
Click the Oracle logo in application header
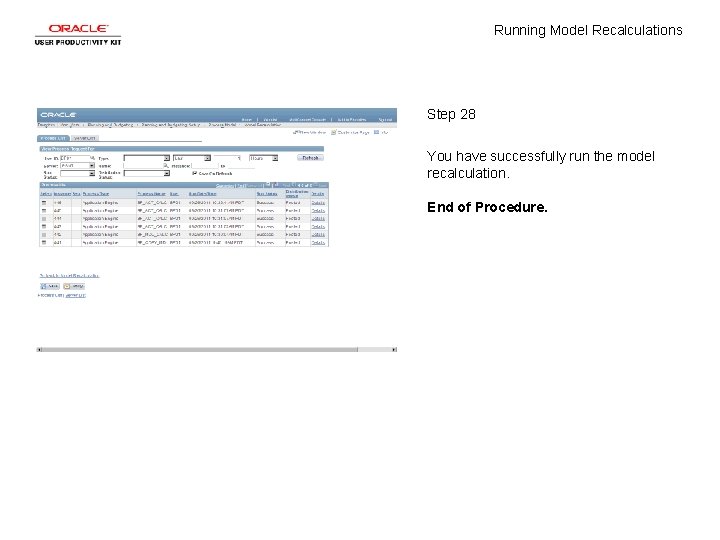58,115
